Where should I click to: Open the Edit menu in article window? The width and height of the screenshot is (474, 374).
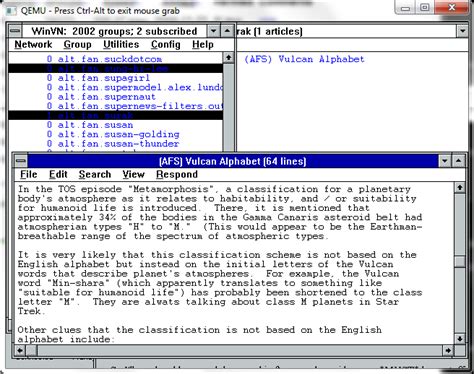pyautogui.click(x=58, y=175)
